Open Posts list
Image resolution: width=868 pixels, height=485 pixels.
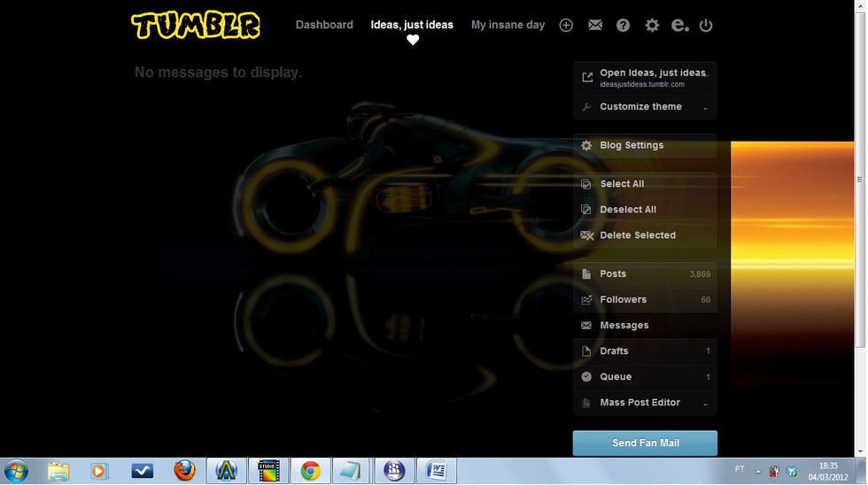pyautogui.click(x=645, y=274)
